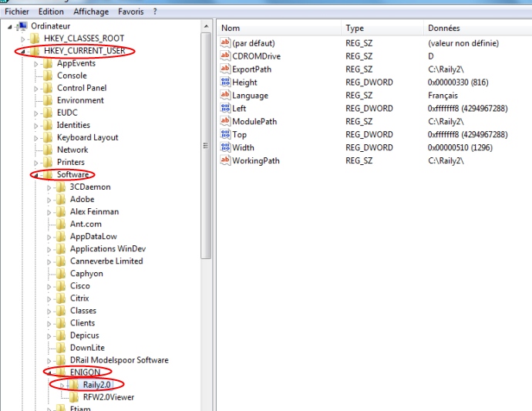Select the RFW2.0Viewer folder icon
The width and height of the screenshot is (532, 411).
coord(74,397)
